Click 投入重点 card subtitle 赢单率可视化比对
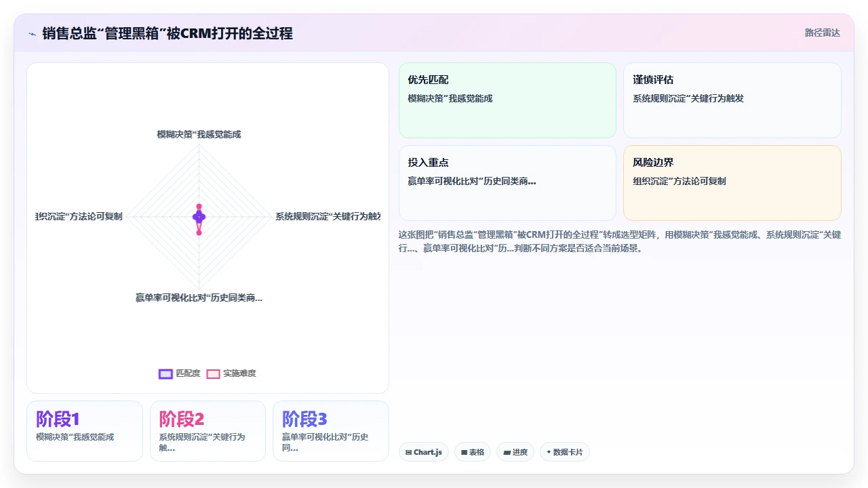 tap(472, 181)
